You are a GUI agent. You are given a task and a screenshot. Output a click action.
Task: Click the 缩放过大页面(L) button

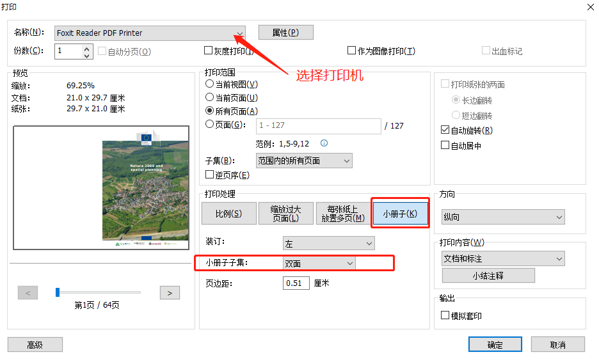click(286, 214)
